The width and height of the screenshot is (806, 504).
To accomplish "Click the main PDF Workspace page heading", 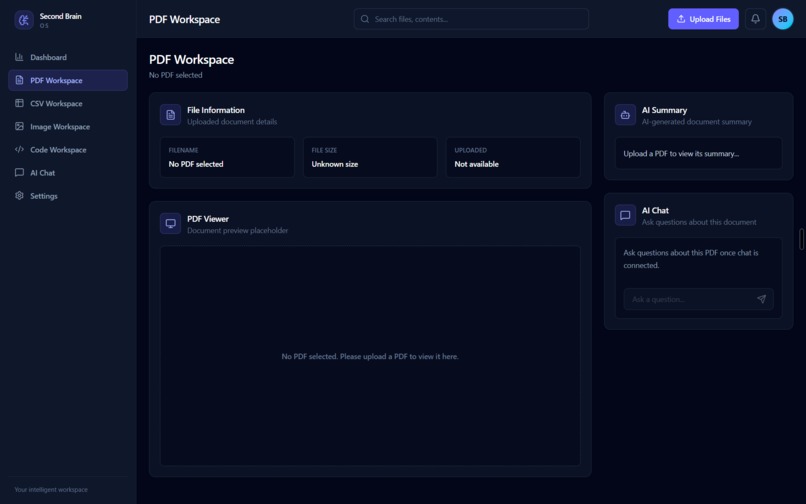I will click(x=191, y=60).
